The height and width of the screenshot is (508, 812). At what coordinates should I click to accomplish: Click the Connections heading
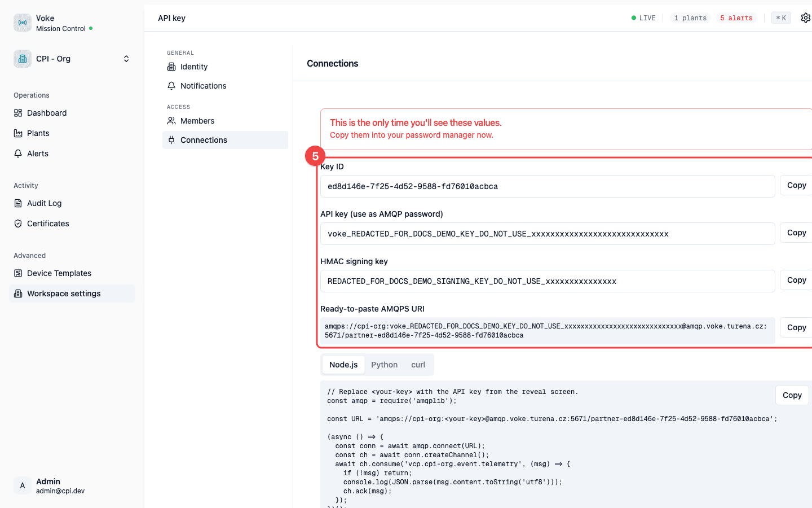pyautogui.click(x=333, y=63)
